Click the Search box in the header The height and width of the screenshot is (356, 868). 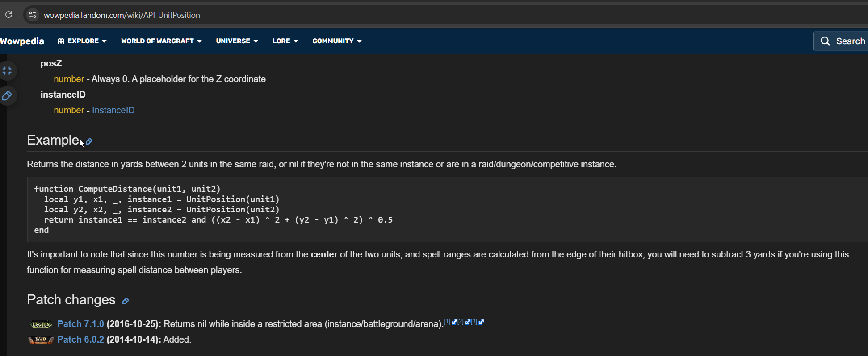pos(841,41)
